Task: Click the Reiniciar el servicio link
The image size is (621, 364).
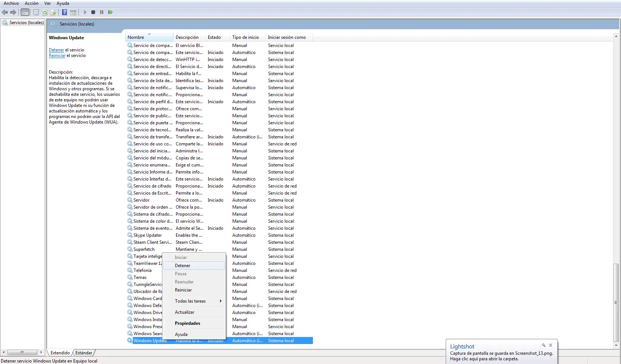Action: pos(57,55)
